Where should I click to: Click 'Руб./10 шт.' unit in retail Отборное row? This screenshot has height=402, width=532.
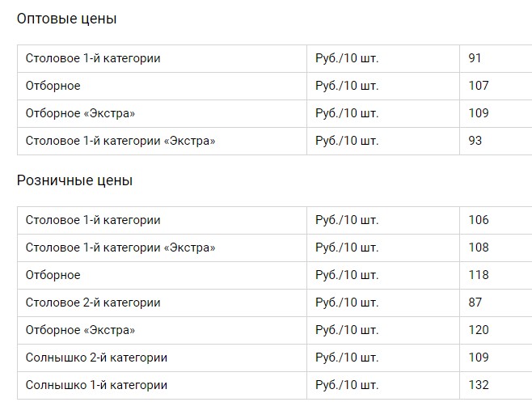[x=347, y=275]
